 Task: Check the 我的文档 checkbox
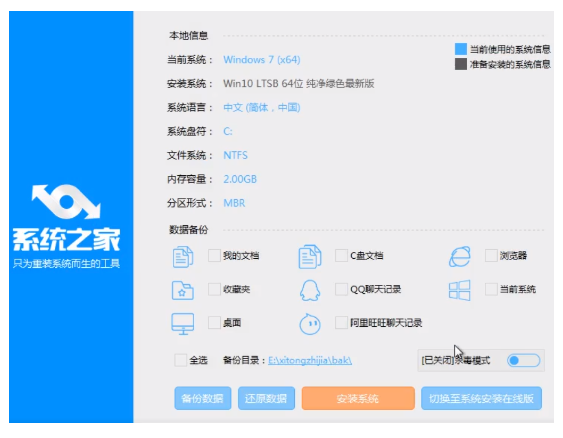(x=214, y=256)
